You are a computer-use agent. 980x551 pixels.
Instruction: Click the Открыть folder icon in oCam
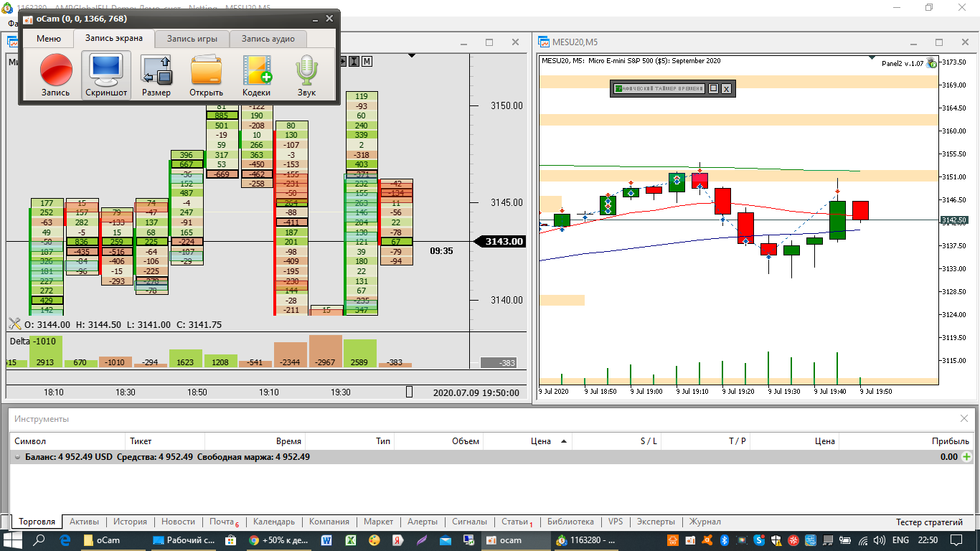pos(206,75)
